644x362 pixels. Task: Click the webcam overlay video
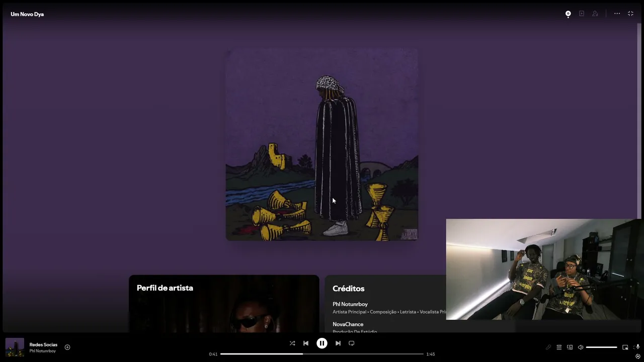(x=543, y=269)
